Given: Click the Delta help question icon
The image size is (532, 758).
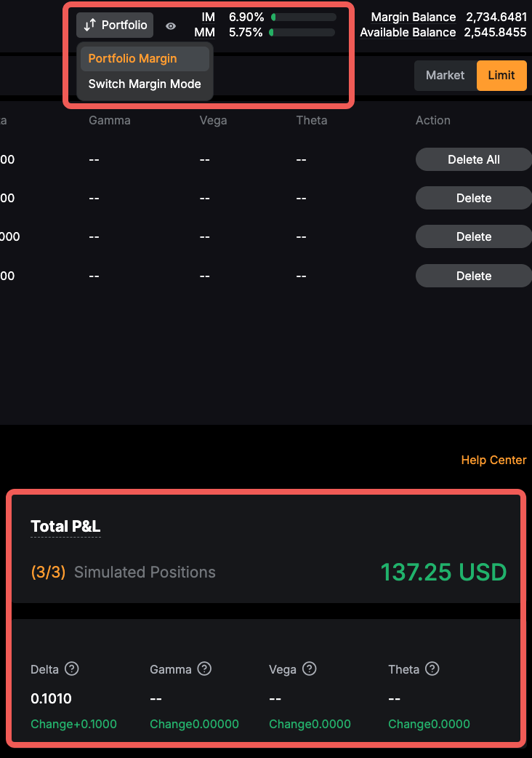Looking at the screenshot, I should [x=72, y=669].
